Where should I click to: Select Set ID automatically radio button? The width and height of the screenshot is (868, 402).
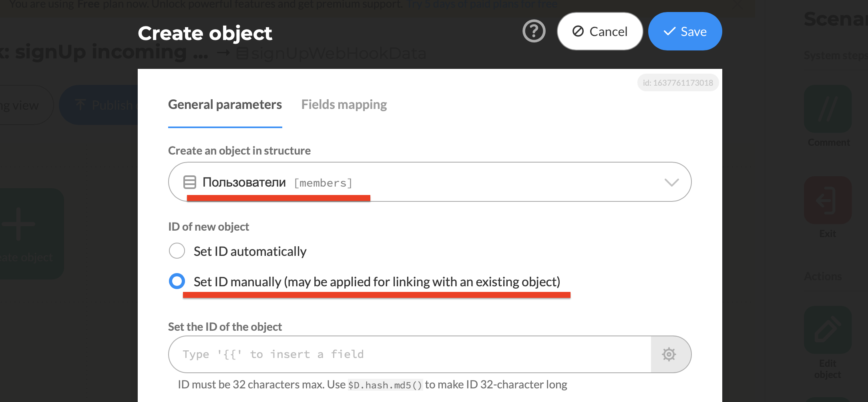177,251
